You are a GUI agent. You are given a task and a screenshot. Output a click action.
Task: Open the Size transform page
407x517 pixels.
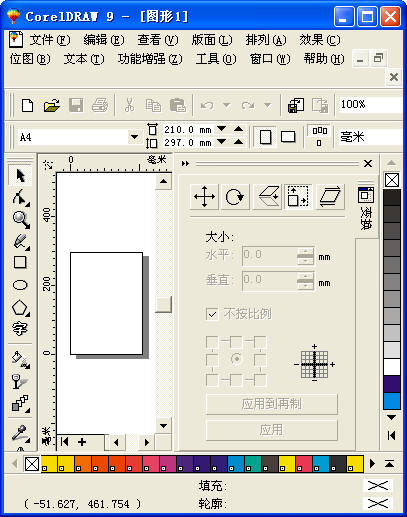tap(298, 197)
